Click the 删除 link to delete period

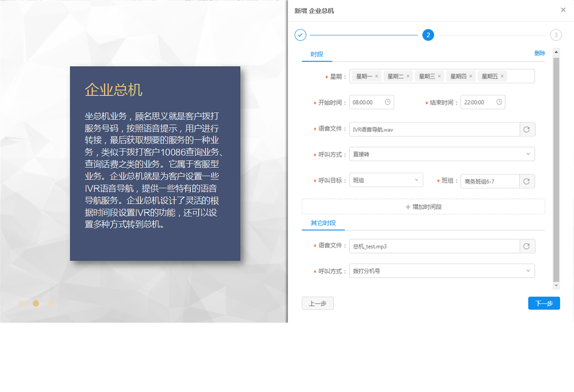point(540,53)
